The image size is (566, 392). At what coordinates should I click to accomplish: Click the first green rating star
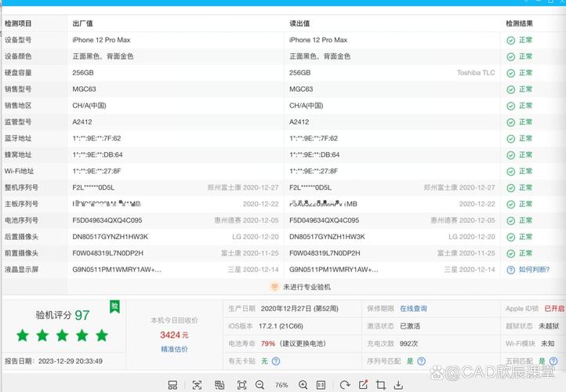[x=23, y=336]
